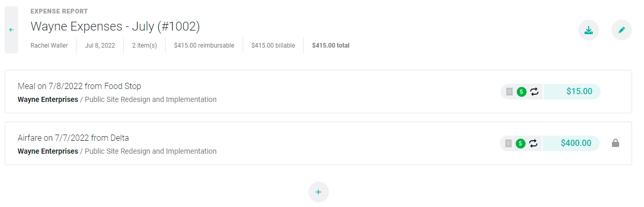Image resolution: width=644 pixels, height=207 pixels.
Task: Click reimbursable arrows icon on Airfare expense
Action: 533,143
